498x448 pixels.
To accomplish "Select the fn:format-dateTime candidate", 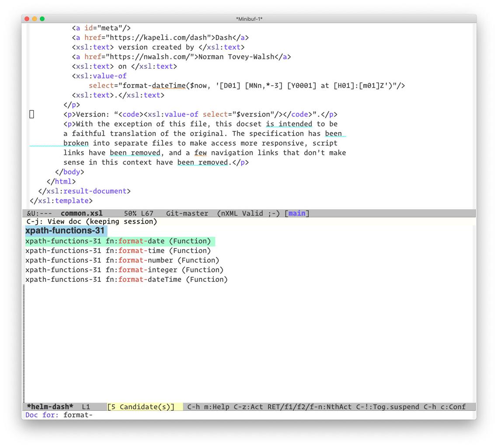I will click(126, 279).
